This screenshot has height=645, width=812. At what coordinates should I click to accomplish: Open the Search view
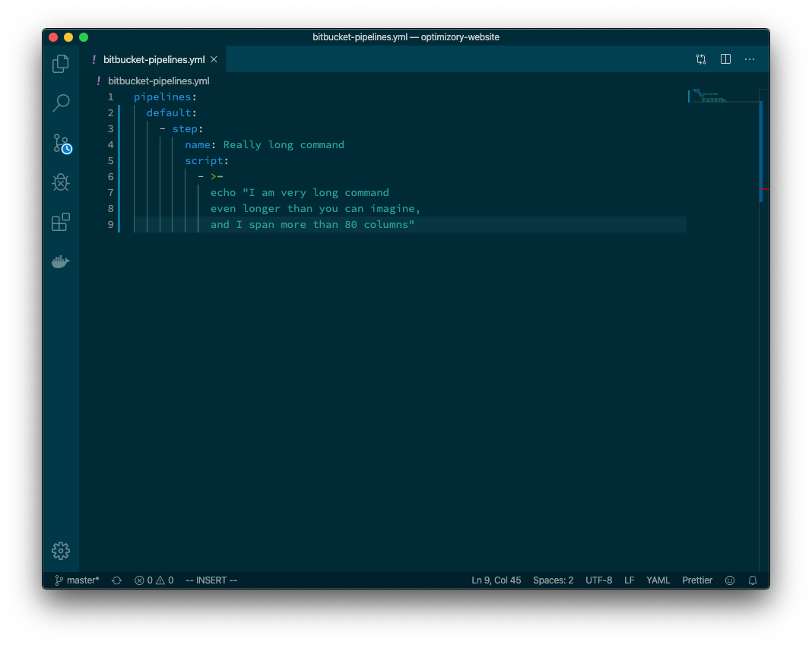(60, 103)
